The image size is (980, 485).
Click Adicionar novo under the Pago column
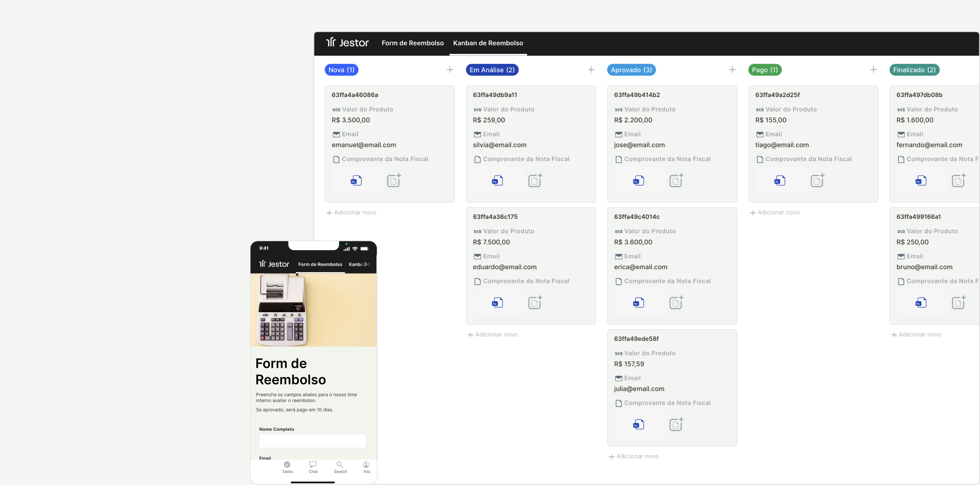(x=775, y=212)
